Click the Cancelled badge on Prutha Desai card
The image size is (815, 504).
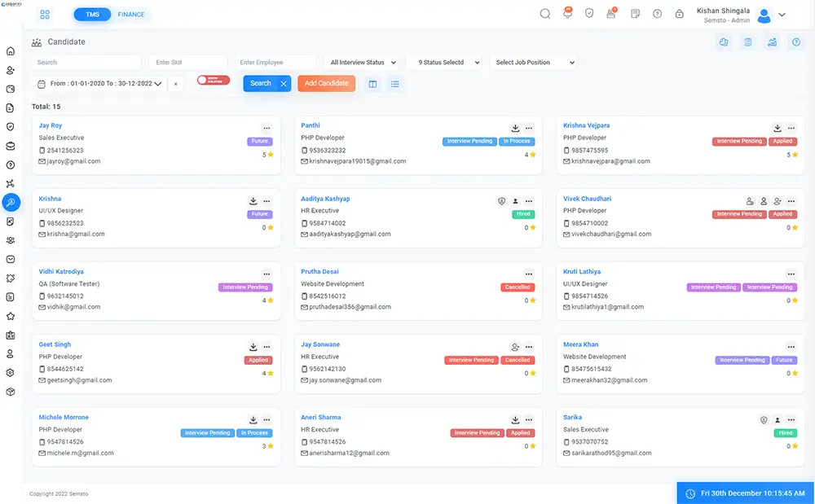[x=518, y=287]
